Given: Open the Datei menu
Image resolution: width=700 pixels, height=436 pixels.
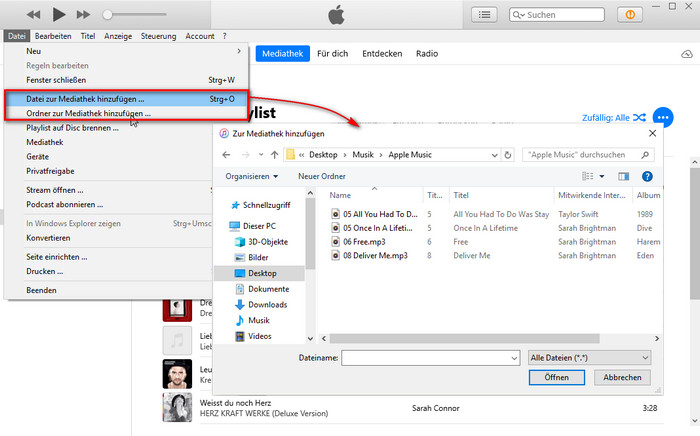Looking at the screenshot, I should tap(17, 36).
